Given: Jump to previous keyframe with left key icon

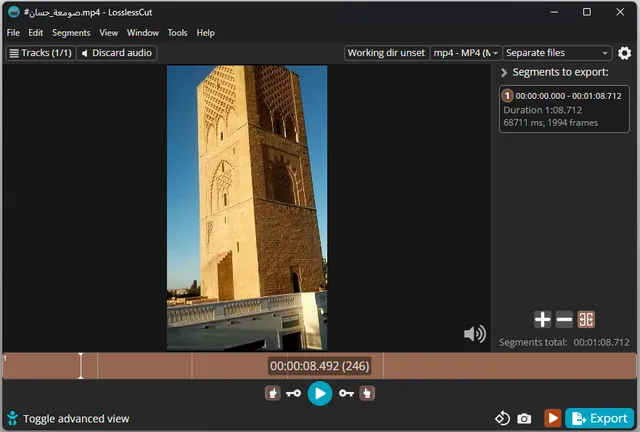Looking at the screenshot, I should point(293,394).
